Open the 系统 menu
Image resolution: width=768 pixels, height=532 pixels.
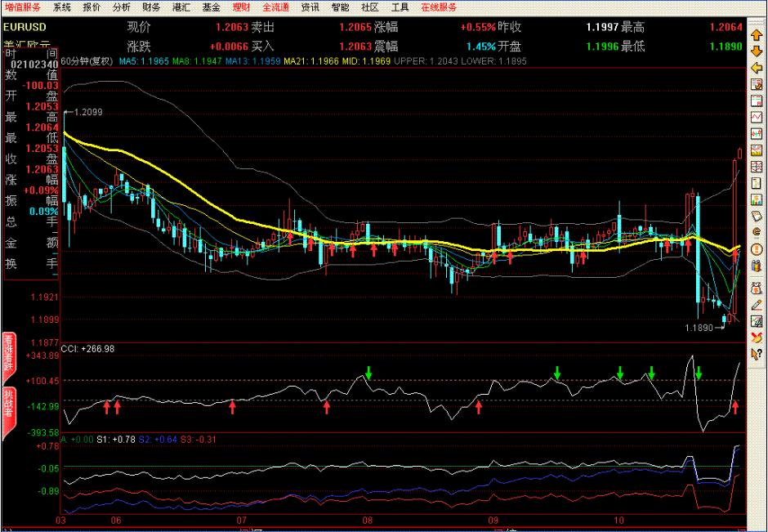pos(62,7)
